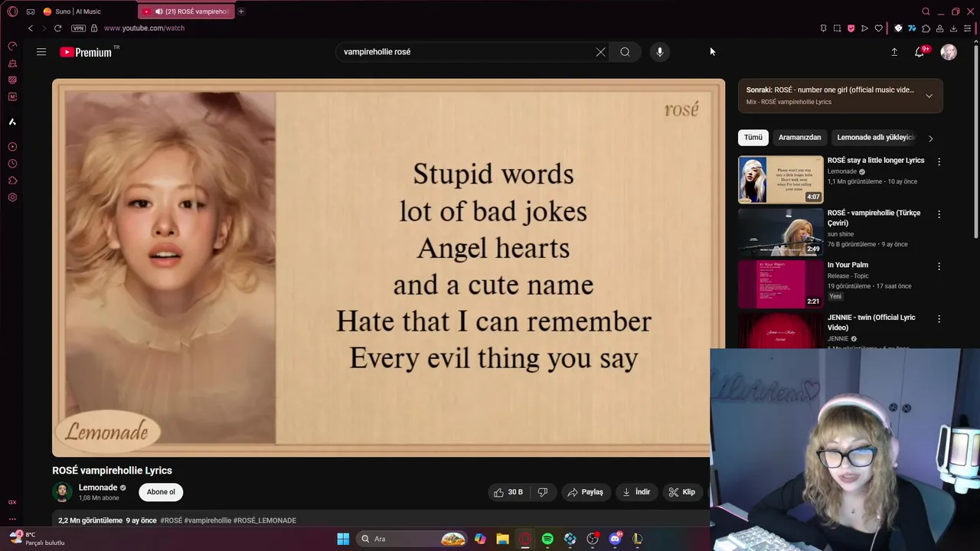Open Lemonade channel name link
The height and width of the screenshot is (551, 980).
(x=98, y=487)
